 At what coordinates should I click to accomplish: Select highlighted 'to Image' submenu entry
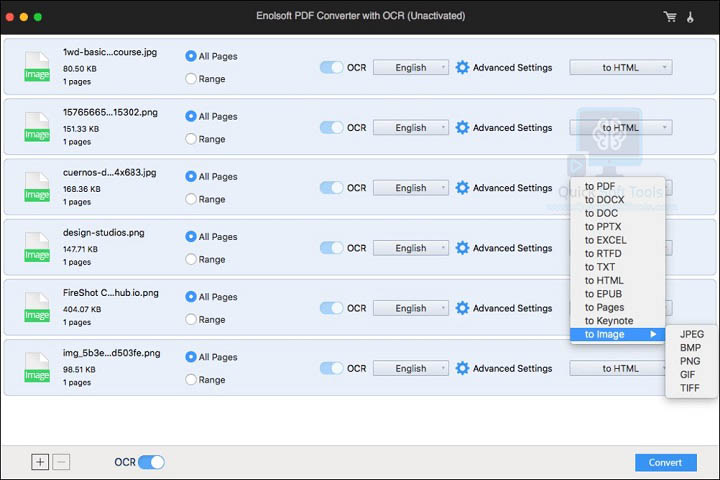coord(618,334)
